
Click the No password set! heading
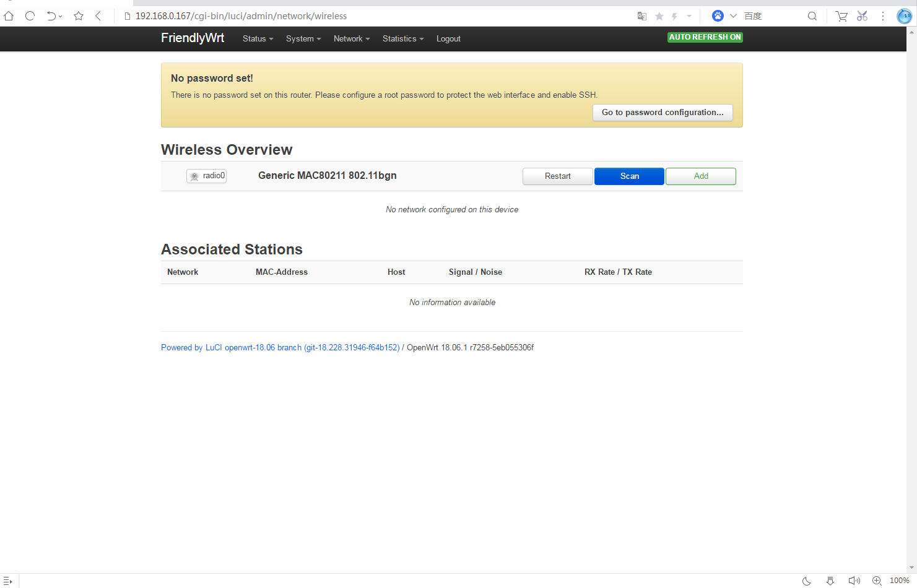coord(212,79)
